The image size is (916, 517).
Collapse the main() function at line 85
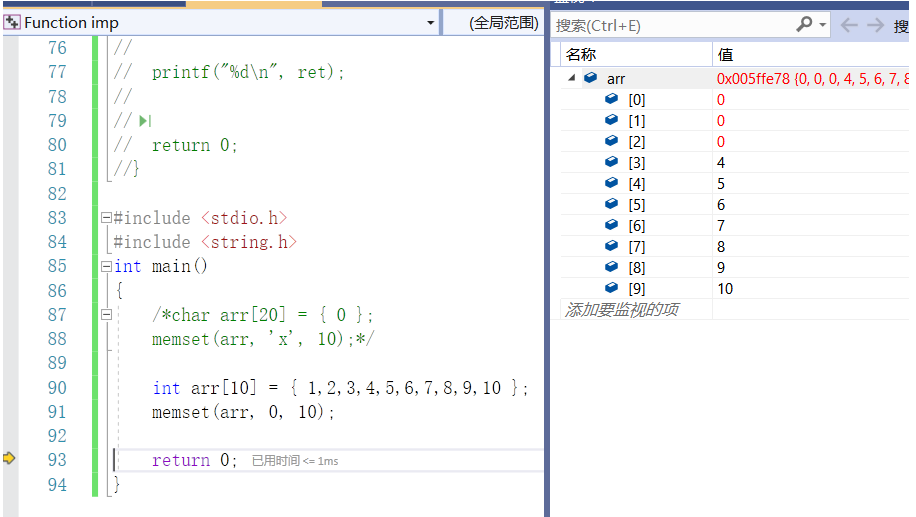[x=106, y=266]
